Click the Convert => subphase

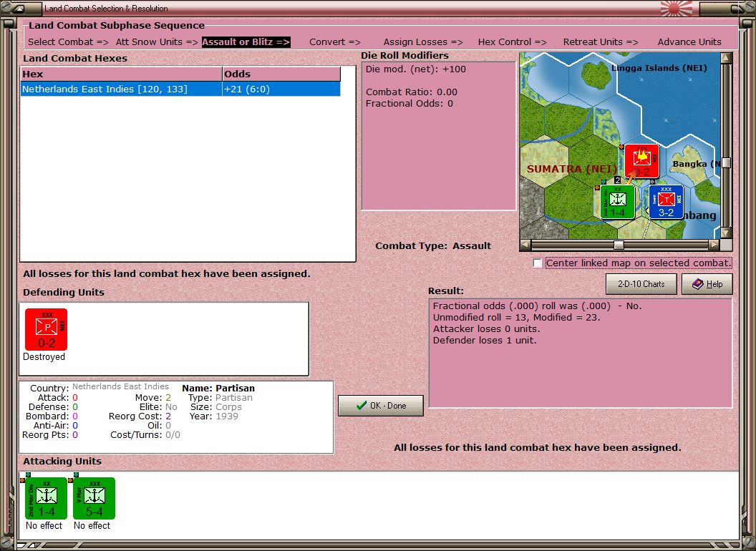[334, 42]
